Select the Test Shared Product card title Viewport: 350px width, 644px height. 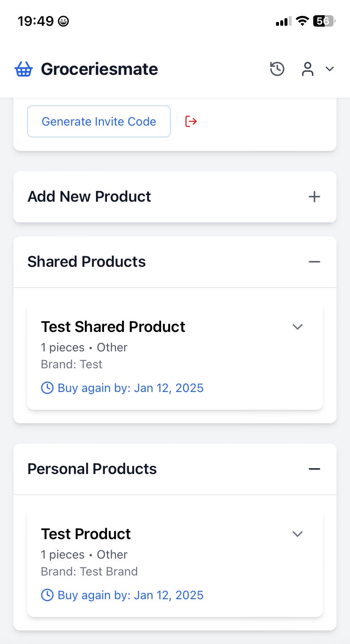coord(113,327)
